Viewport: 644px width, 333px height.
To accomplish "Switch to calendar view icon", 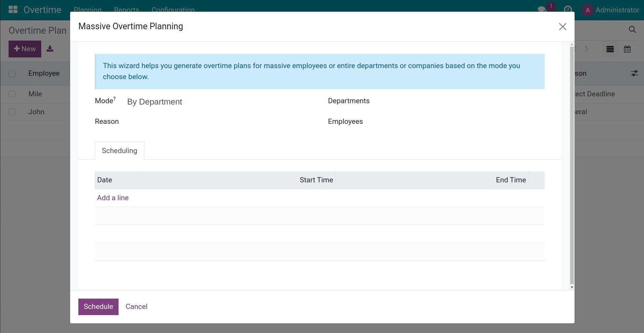I will point(627,49).
